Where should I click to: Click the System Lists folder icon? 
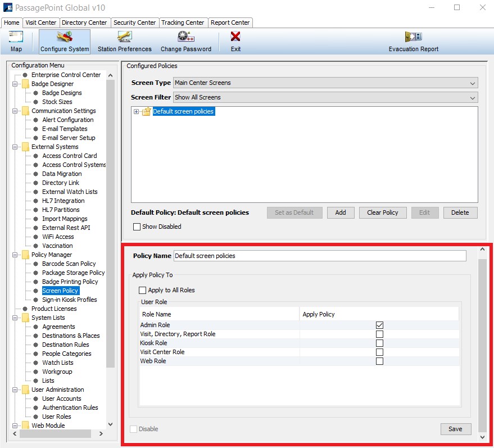pyautogui.click(x=25, y=318)
